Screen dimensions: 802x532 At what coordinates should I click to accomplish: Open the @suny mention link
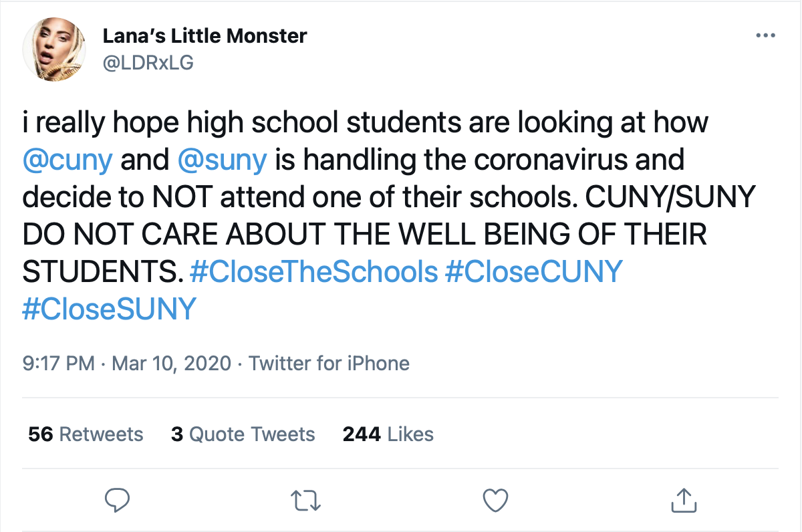coord(223,160)
